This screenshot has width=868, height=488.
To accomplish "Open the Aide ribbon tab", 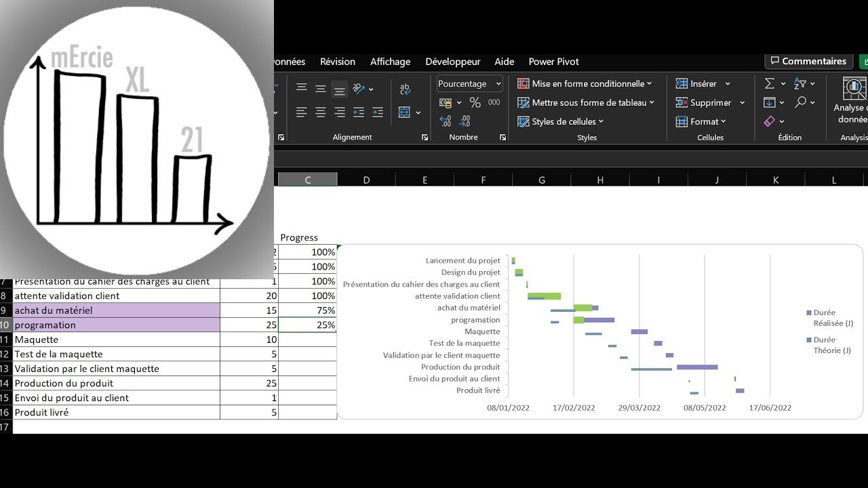I will (505, 61).
